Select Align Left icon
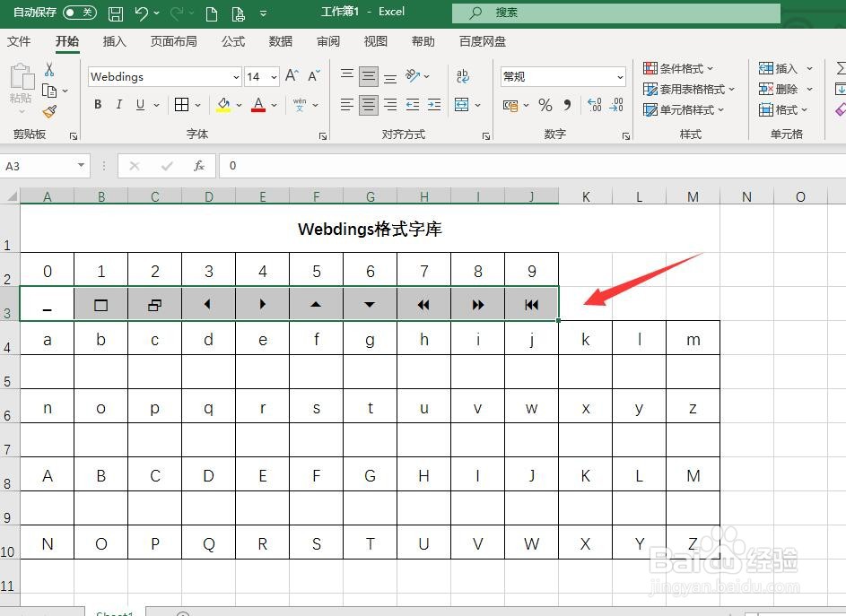The height and width of the screenshot is (616, 846). point(347,105)
